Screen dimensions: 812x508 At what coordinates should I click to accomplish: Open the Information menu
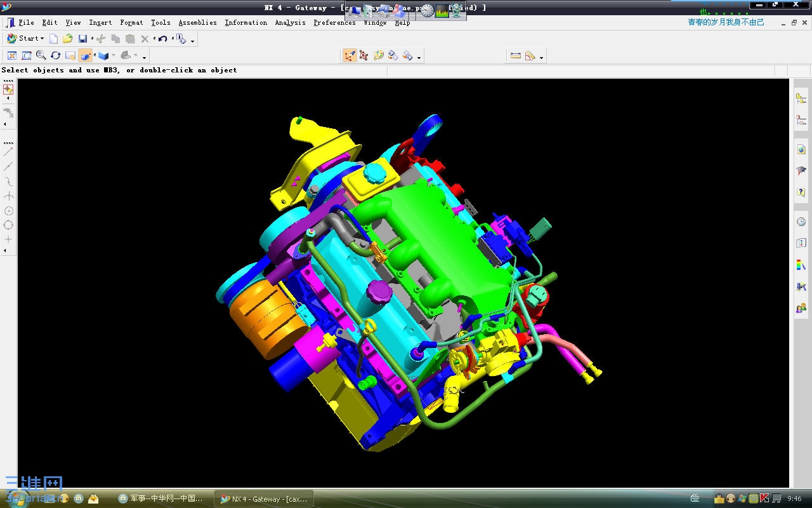(x=246, y=22)
